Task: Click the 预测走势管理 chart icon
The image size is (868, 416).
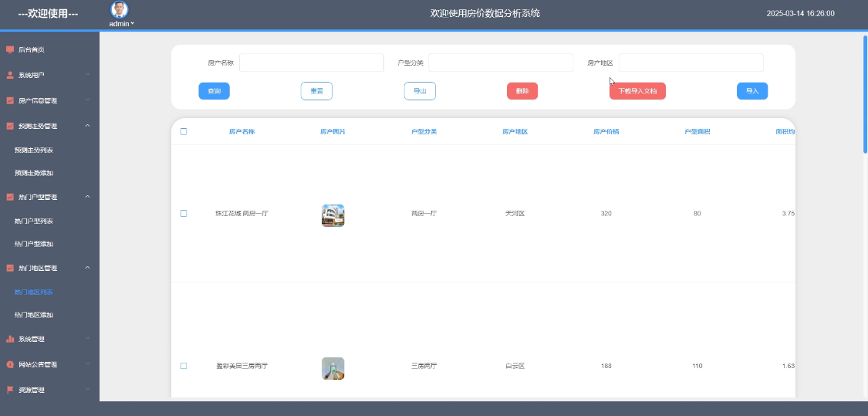Action: point(10,126)
